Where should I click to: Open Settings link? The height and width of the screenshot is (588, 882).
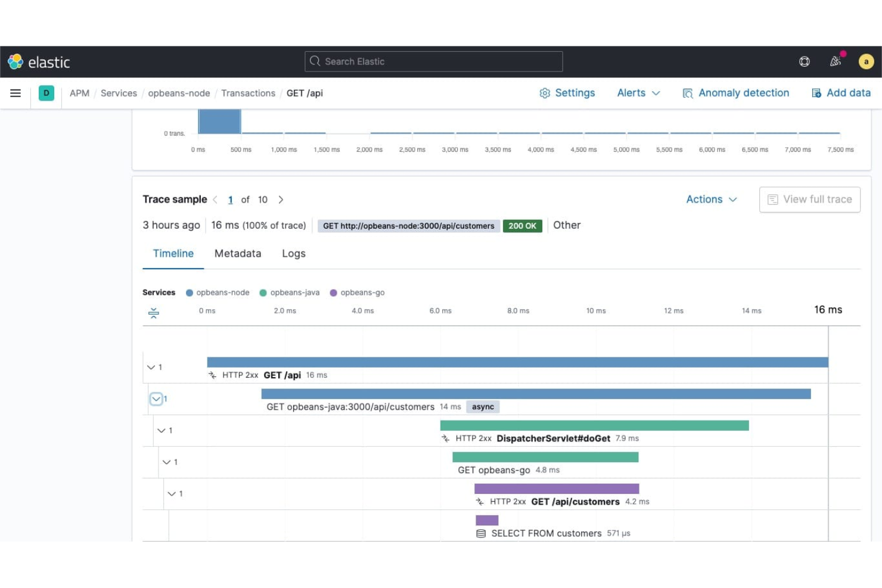click(567, 93)
